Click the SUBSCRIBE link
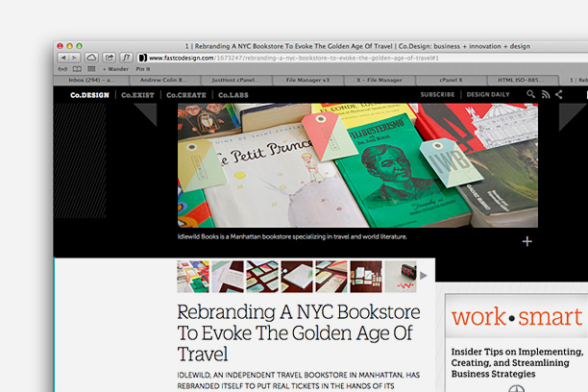 pos(437,95)
